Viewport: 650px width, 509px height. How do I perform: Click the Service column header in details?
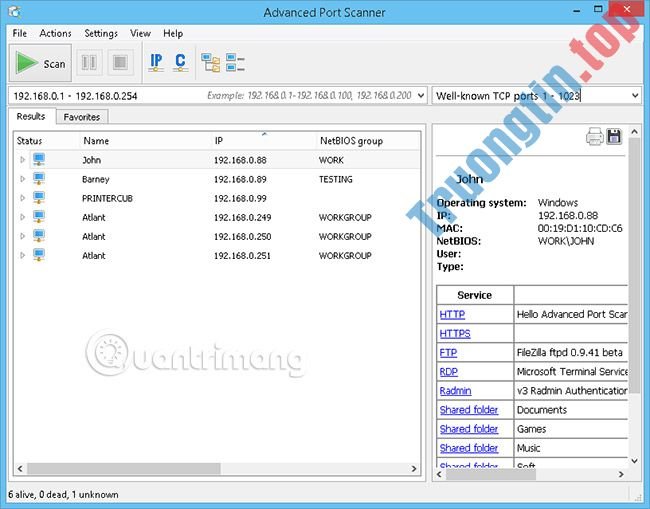tap(475, 295)
